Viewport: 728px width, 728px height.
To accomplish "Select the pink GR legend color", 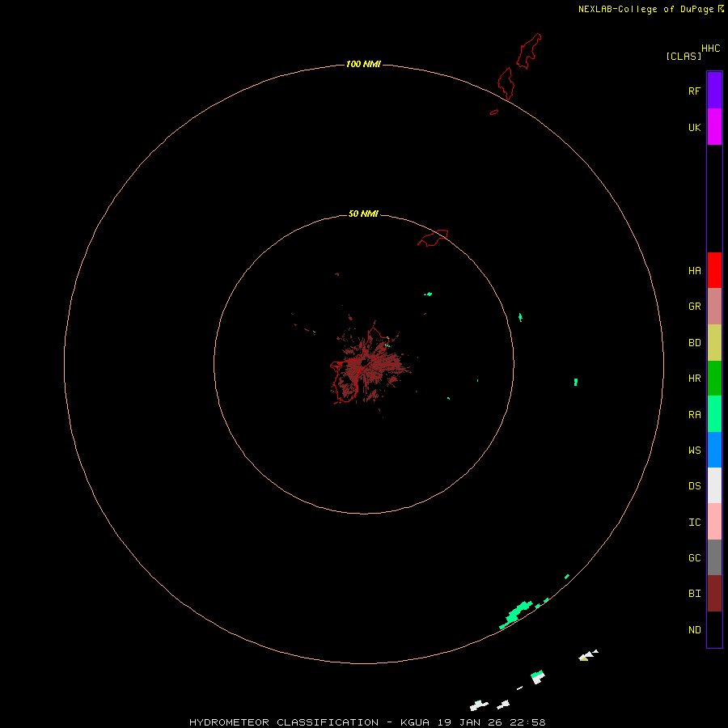I will click(714, 306).
